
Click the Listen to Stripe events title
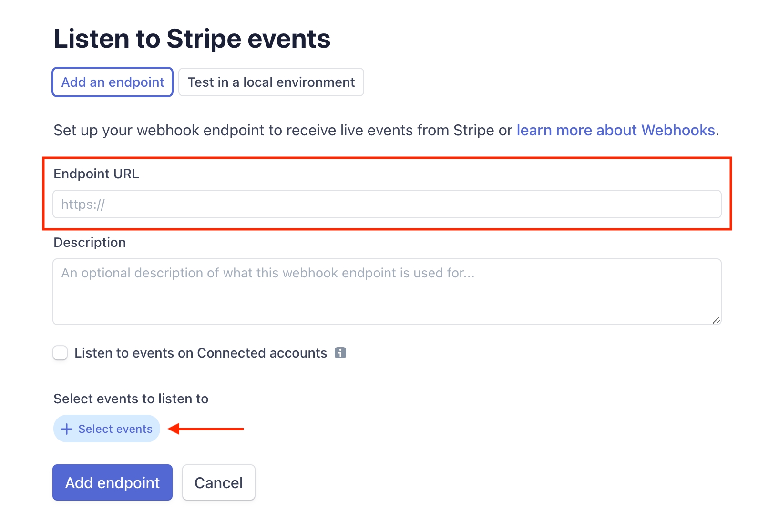coord(191,38)
